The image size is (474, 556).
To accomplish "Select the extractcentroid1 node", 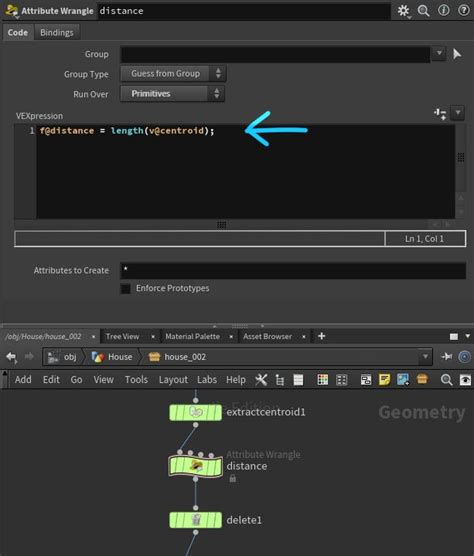I will 195,412.
